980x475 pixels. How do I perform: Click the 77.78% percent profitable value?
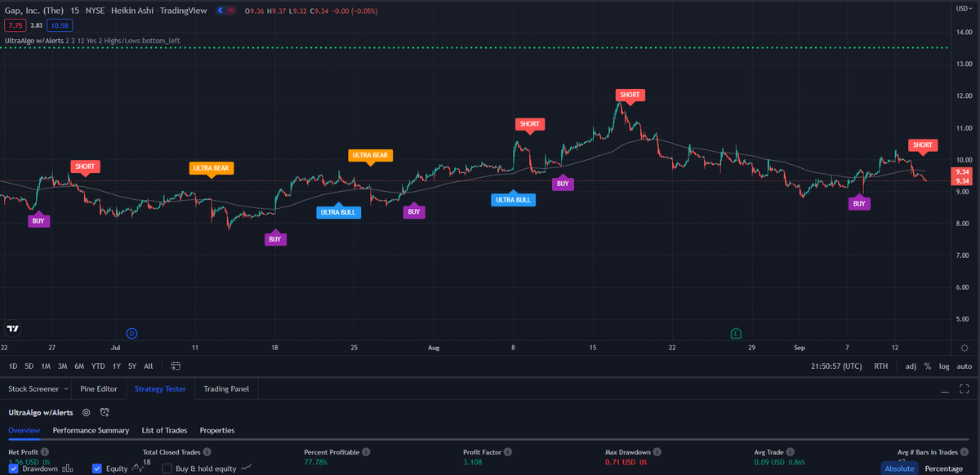(x=318, y=462)
